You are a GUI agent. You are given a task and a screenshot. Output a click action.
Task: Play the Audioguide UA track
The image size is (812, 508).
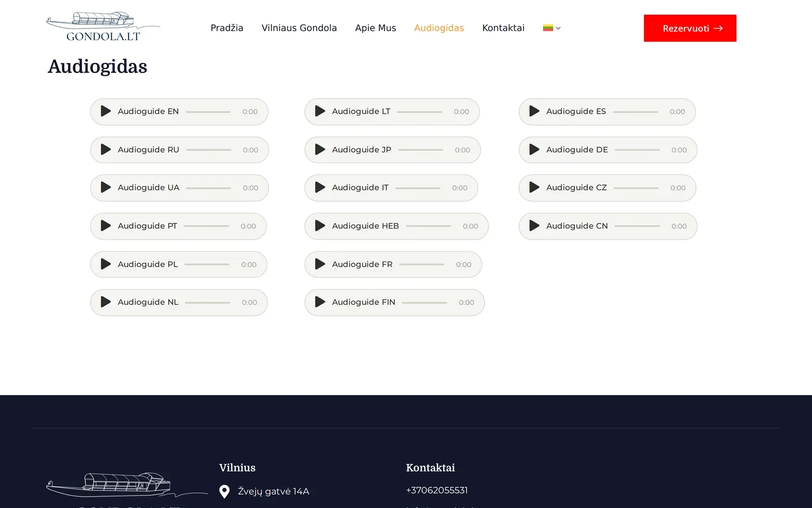(106, 187)
